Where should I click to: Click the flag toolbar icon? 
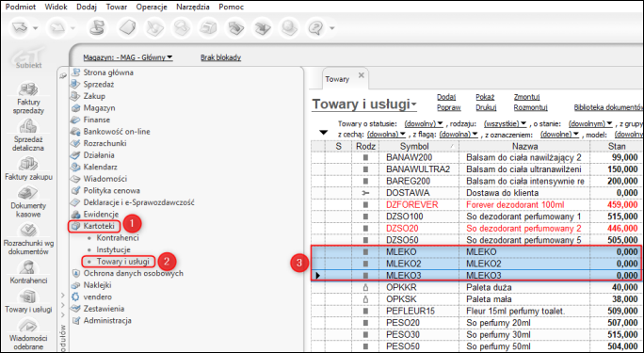[x=98, y=28]
